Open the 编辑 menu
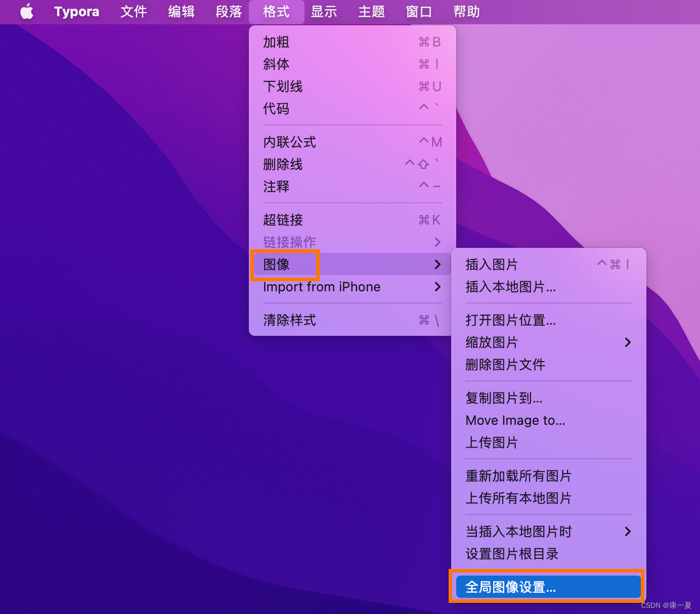The height and width of the screenshot is (614, 700). [x=181, y=12]
